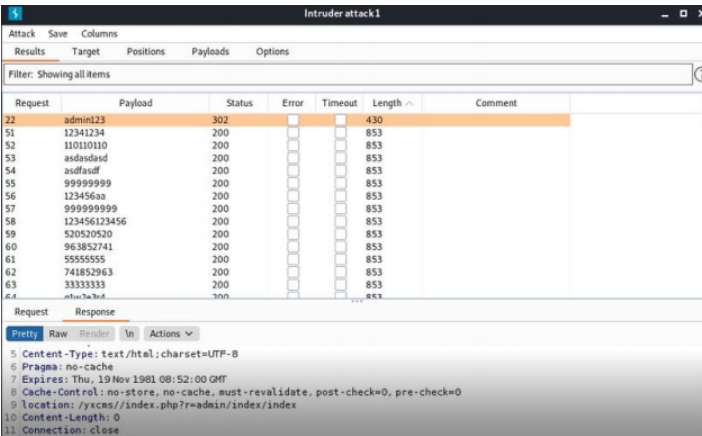Open the Save menu

coord(58,34)
